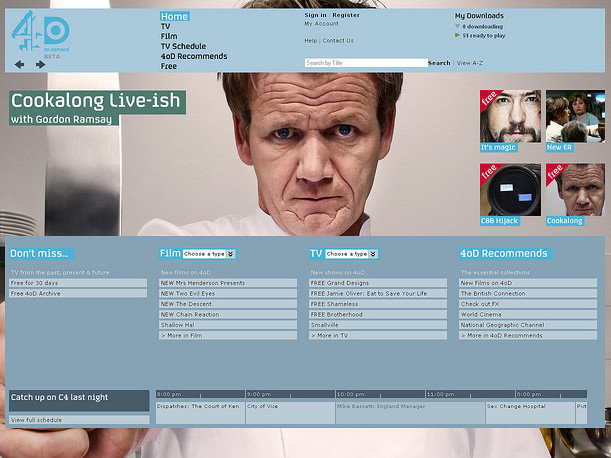Open NEW Two Evil Eyes
Image resolution: width=611 pixels, height=458 pixels.
228,294
